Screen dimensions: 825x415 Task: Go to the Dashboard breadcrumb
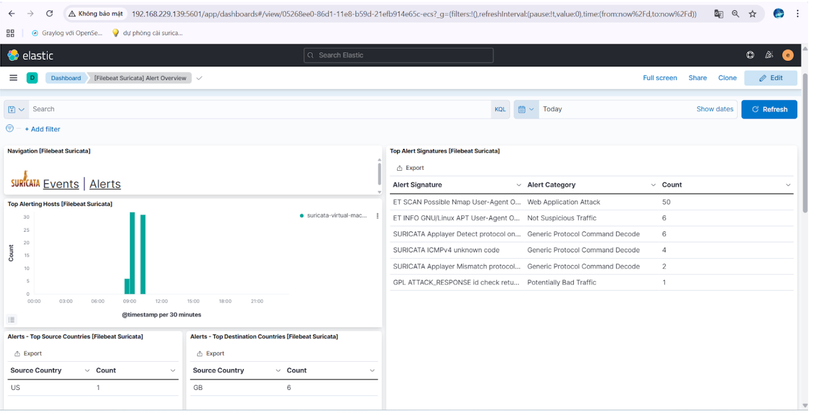[x=66, y=78]
